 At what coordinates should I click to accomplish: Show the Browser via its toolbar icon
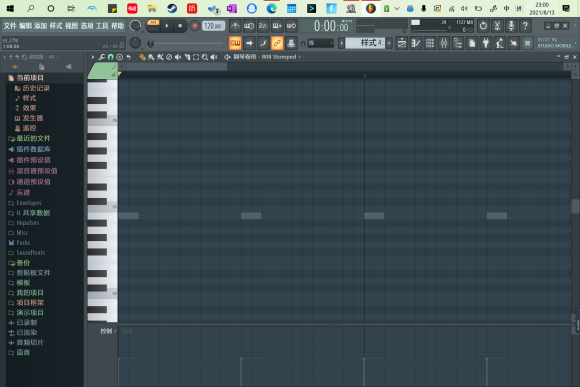(458, 43)
